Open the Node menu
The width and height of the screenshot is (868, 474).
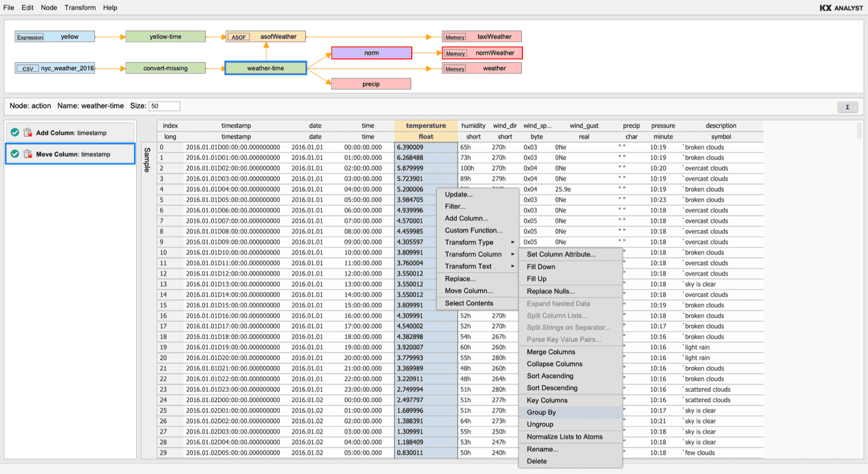click(x=49, y=8)
